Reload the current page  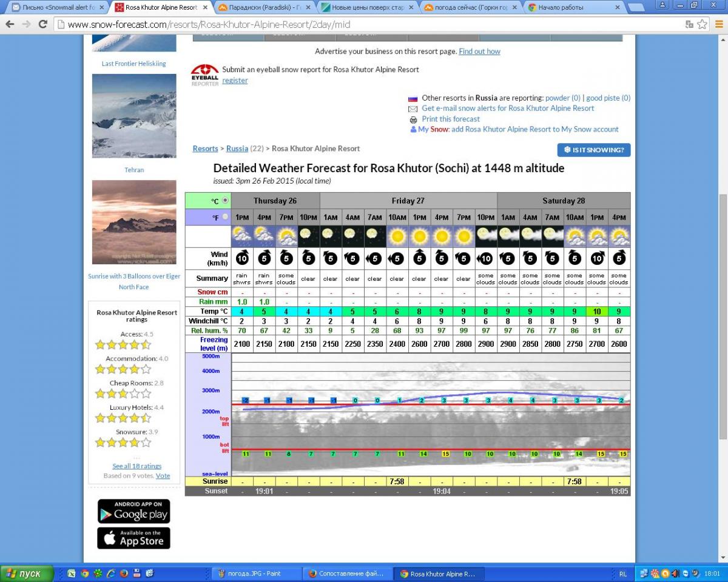click(x=42, y=24)
